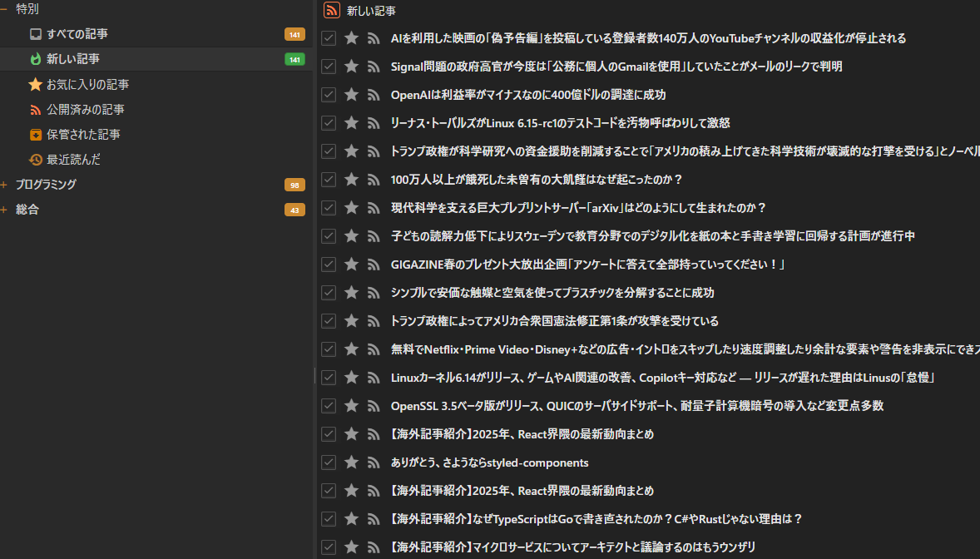Toggle checkbox for OpenAI 400億ドル article

pos(329,95)
